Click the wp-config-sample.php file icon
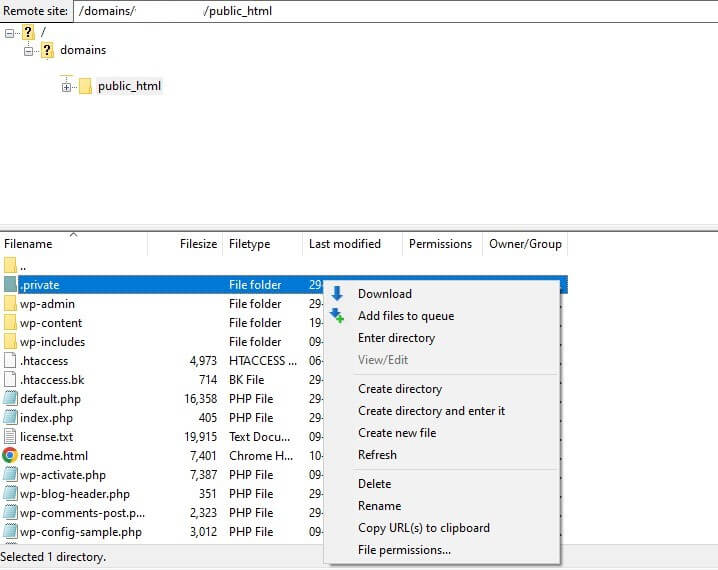 [10, 532]
